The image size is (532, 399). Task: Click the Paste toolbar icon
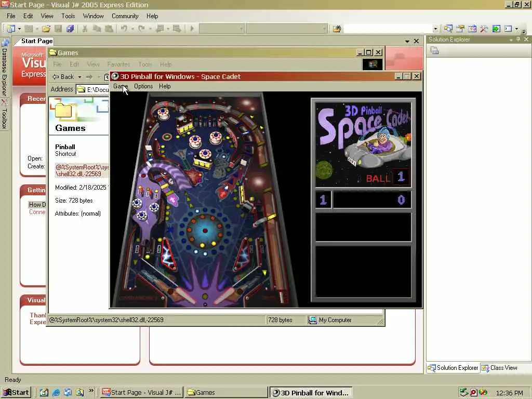click(109, 29)
